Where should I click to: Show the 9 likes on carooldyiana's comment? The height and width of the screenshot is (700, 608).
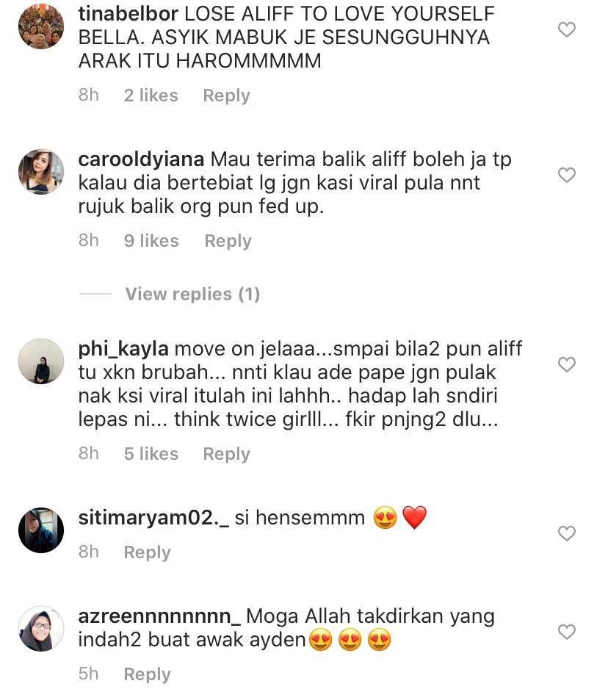click(x=151, y=241)
